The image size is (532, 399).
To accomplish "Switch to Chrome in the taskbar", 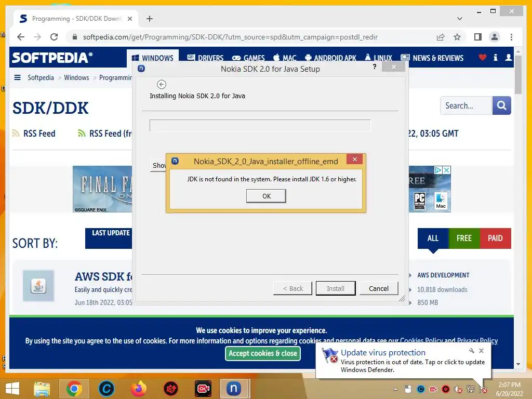I will pos(74,389).
